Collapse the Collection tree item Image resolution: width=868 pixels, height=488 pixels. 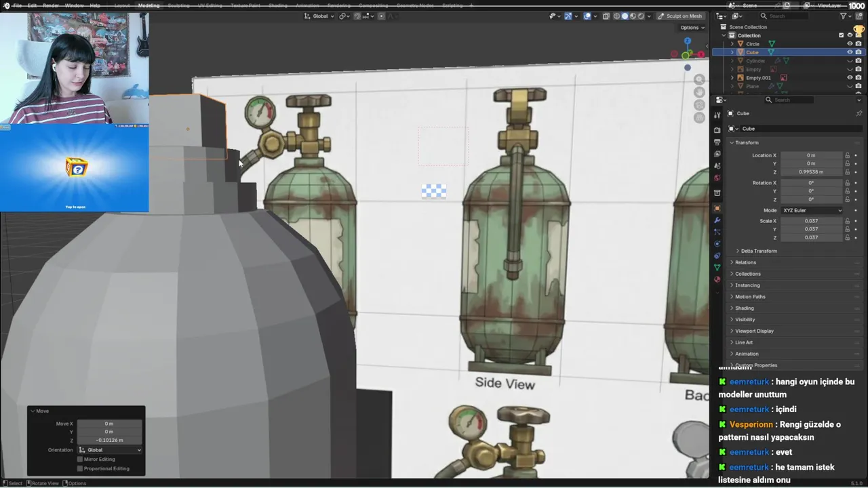click(x=724, y=35)
